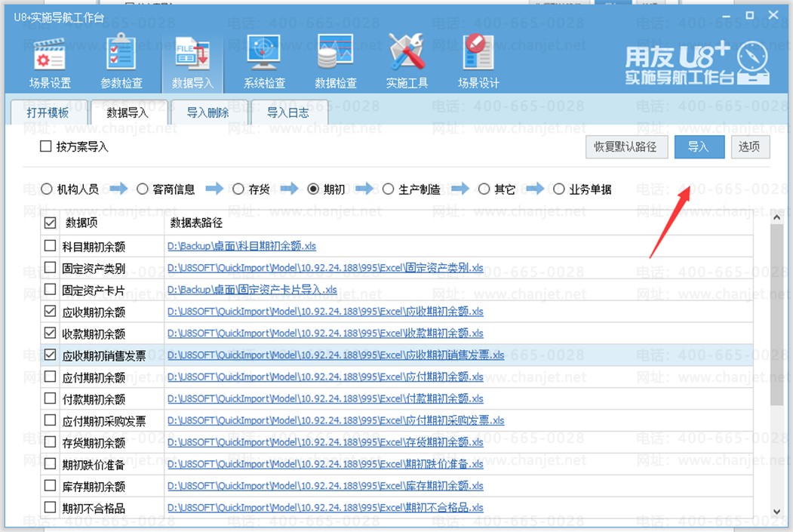Select the 数据导入 toolbar icon
This screenshot has height=532, width=793.
pyautogui.click(x=192, y=62)
